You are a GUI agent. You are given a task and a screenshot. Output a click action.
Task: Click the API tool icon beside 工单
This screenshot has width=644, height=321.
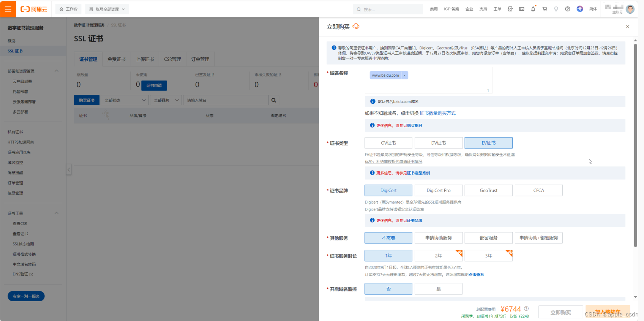coord(510,9)
